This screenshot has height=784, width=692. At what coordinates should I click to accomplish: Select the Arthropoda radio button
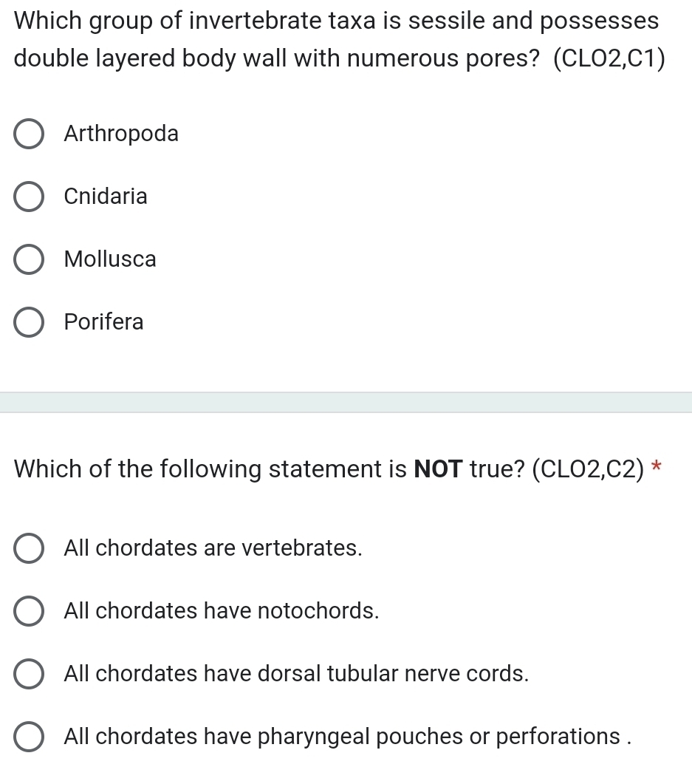click(x=29, y=134)
